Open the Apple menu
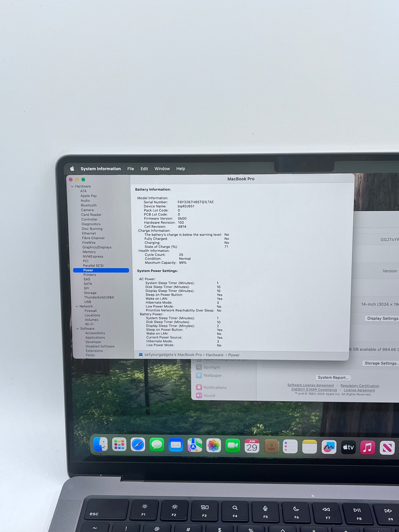Viewport: 399px width, 532px height. click(x=72, y=169)
